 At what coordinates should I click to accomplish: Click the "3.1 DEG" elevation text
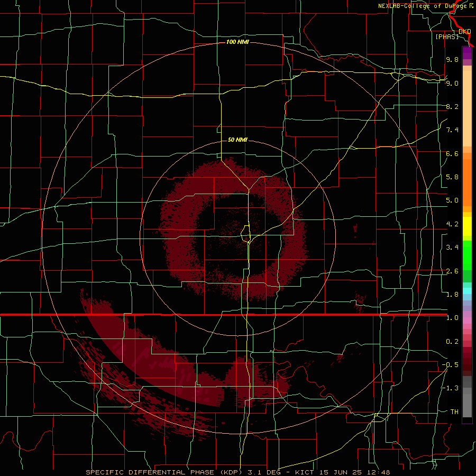point(263,472)
